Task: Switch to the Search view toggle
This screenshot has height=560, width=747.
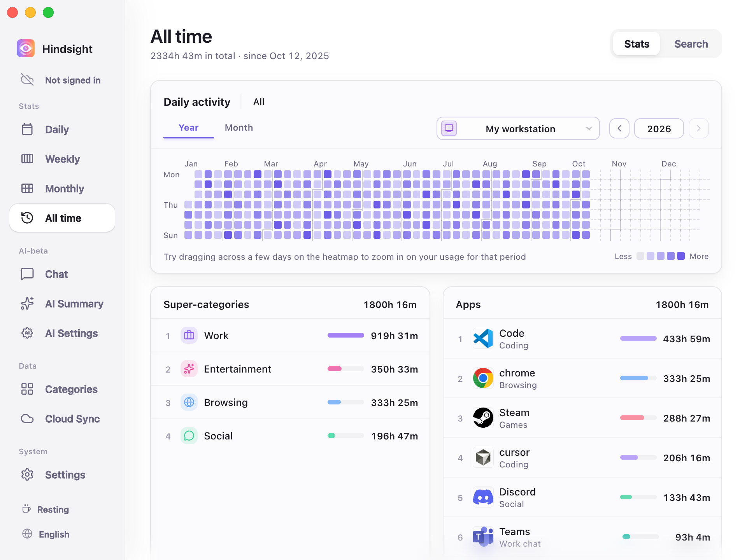Action: (x=691, y=44)
